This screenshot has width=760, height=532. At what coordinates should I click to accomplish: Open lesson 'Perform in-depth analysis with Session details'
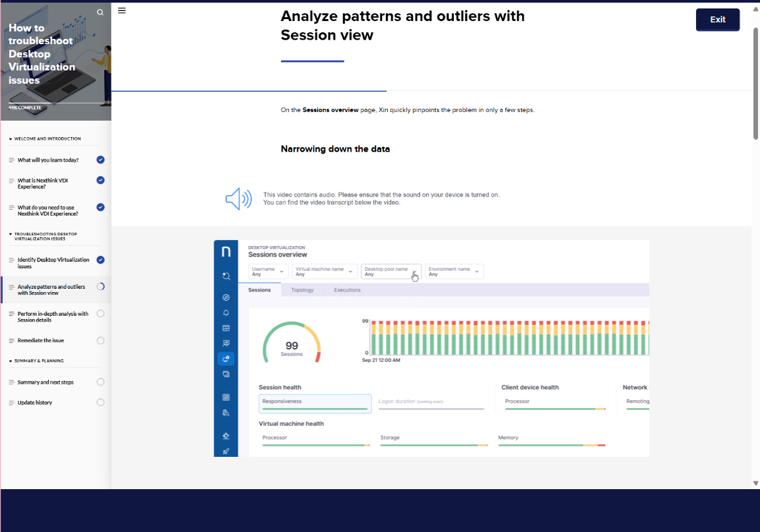(x=53, y=317)
